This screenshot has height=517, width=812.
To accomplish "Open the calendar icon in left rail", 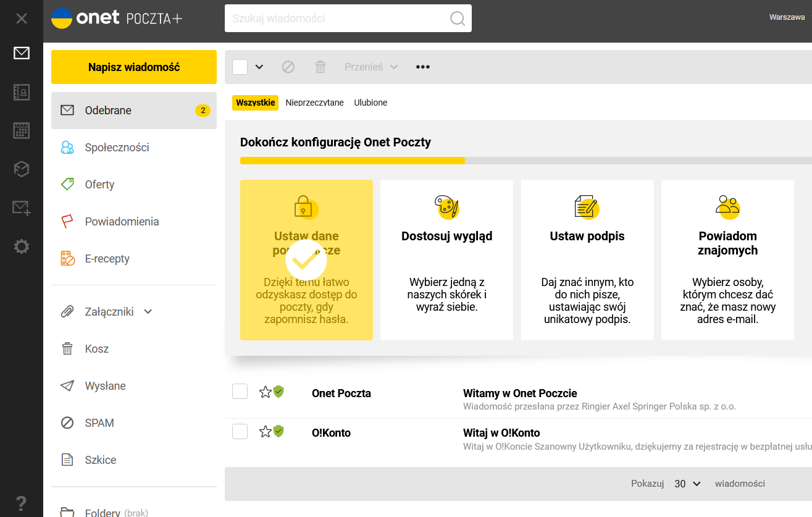I will (22, 130).
